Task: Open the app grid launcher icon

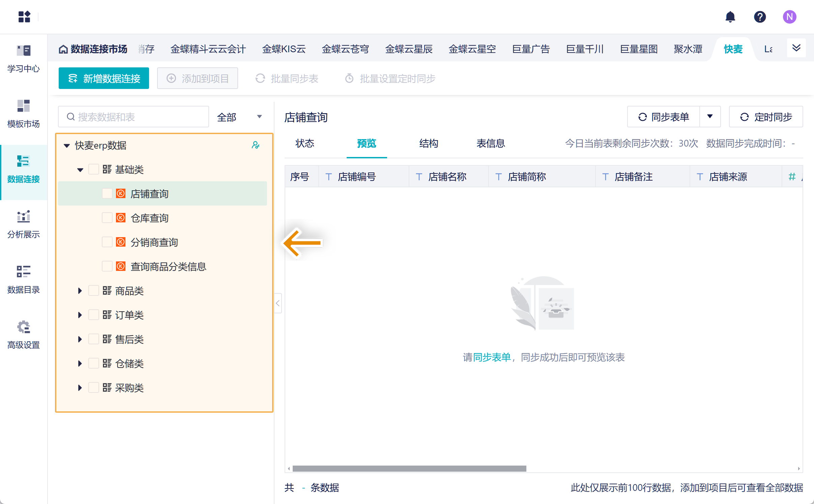Action: (x=24, y=17)
